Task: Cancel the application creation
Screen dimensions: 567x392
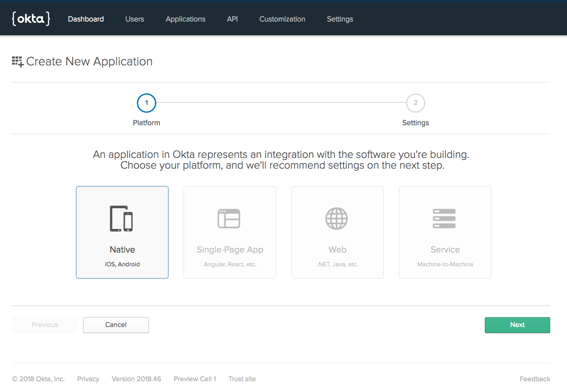Action: pyautogui.click(x=116, y=325)
